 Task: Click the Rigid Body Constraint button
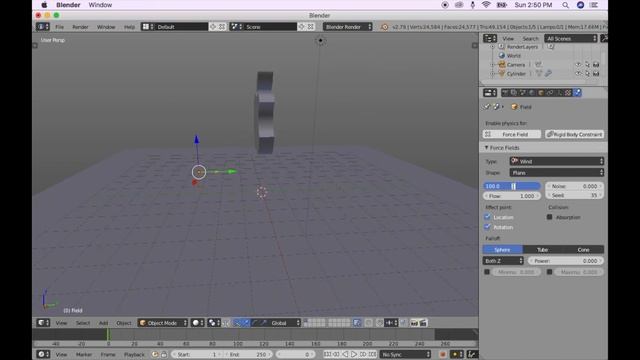(x=574, y=134)
